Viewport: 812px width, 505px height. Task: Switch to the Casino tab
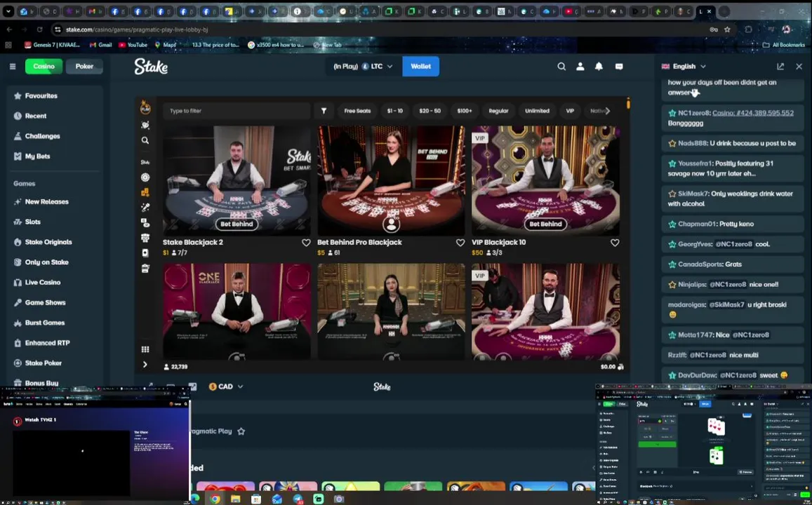click(44, 66)
